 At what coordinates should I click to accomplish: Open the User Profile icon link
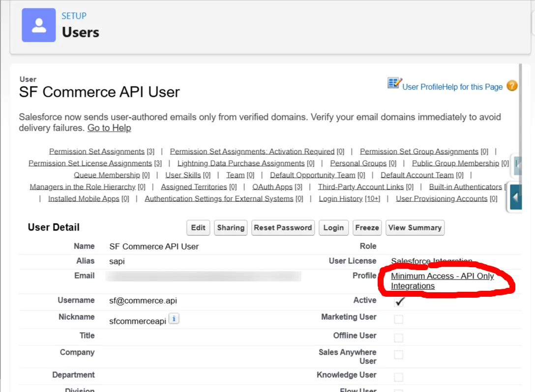coord(394,83)
